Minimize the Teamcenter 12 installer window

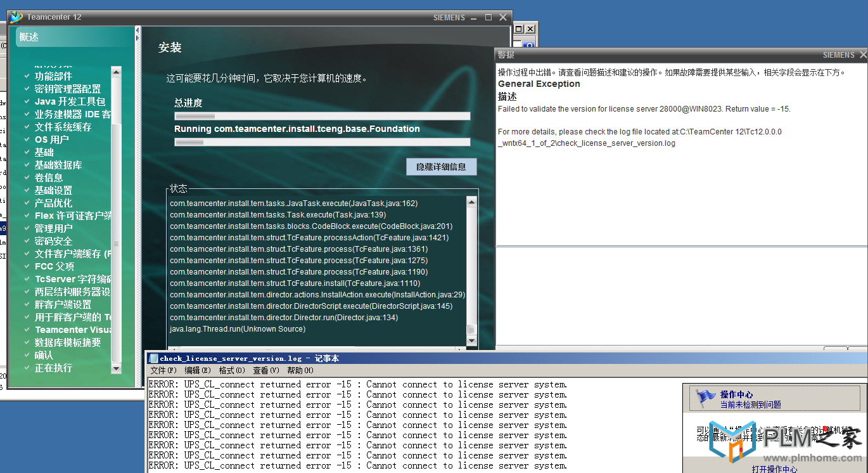pyautogui.click(x=475, y=17)
